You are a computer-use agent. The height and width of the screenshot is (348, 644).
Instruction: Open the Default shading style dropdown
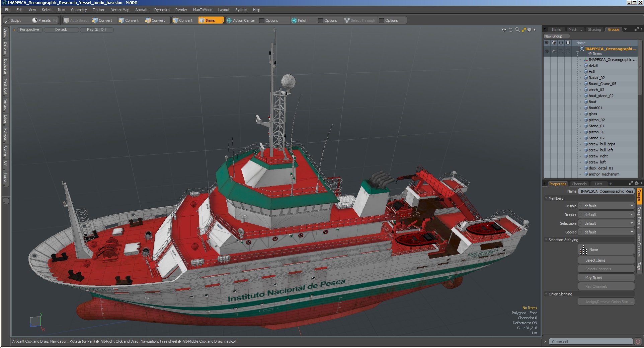[61, 30]
